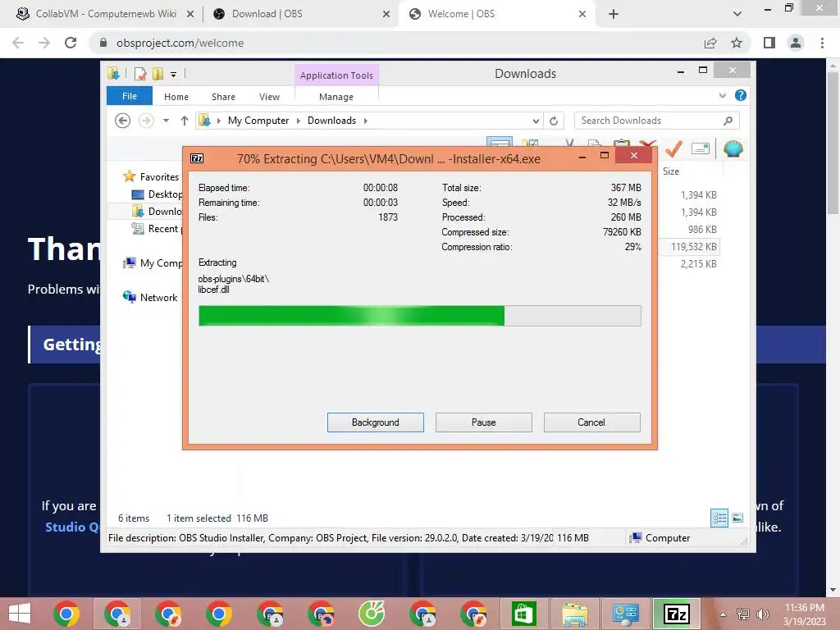Image resolution: width=840 pixels, height=630 pixels.
Task: Click the magnifier in Search Downloads box
Action: pos(728,121)
